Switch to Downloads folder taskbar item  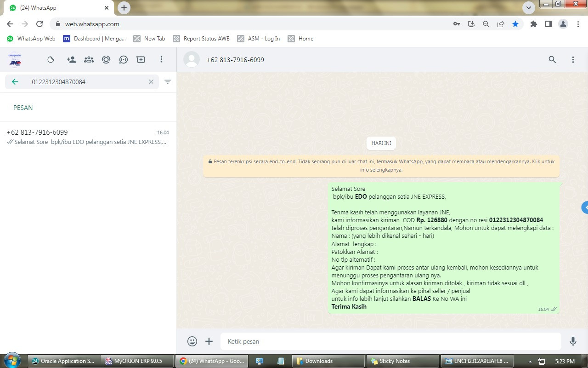(x=328, y=361)
